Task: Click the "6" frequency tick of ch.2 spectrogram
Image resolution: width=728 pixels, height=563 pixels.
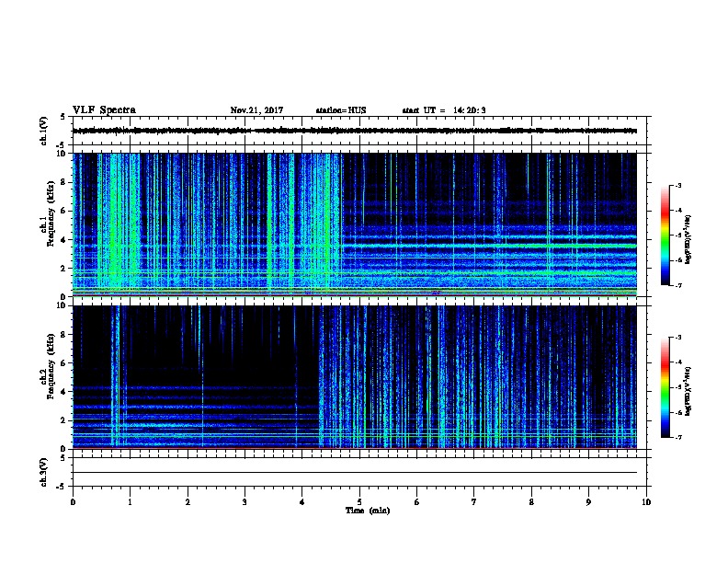Action: pos(64,363)
